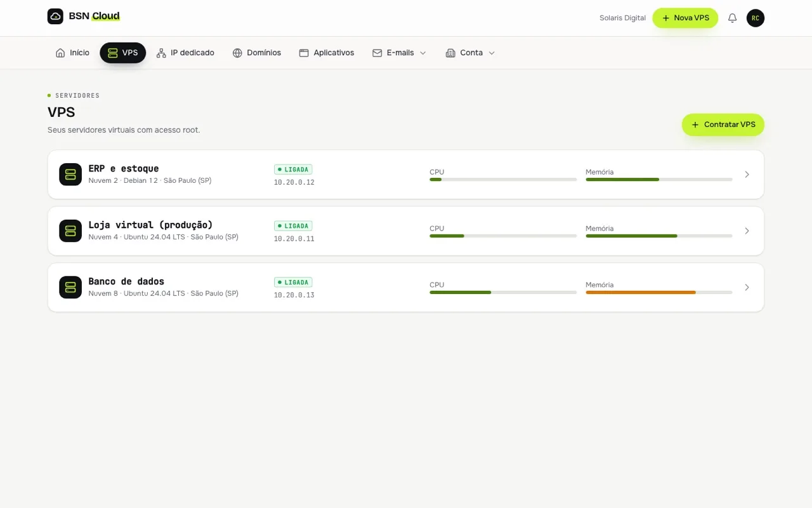Click the LIGADA status badge for ERP e estoque
812x508 pixels.
[x=293, y=170]
